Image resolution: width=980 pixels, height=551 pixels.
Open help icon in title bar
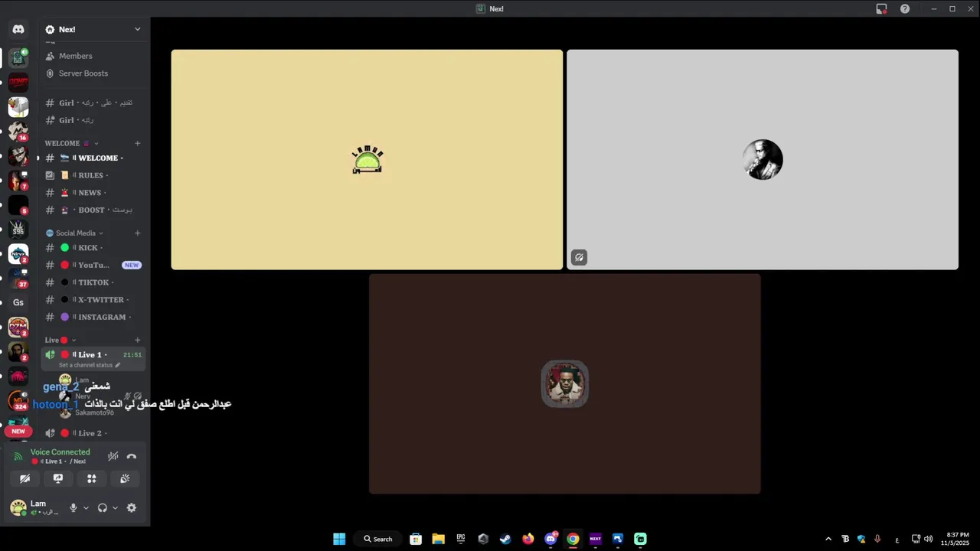tap(905, 8)
